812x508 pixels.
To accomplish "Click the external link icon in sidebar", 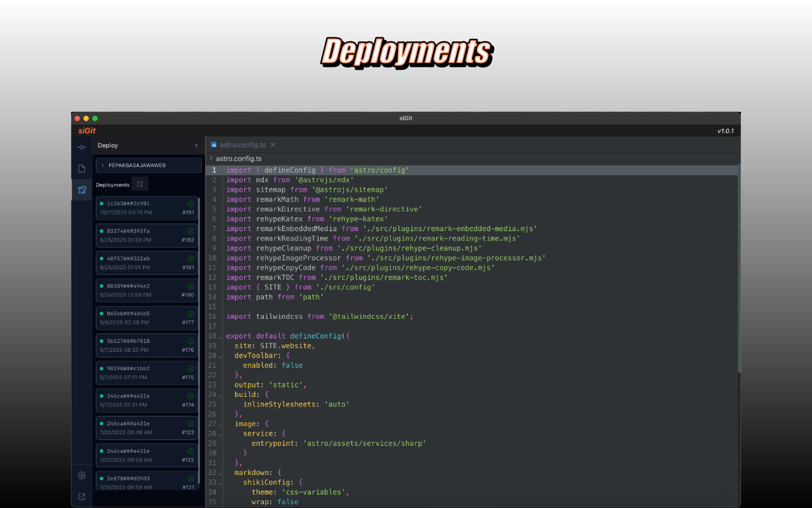I will pos(81,497).
